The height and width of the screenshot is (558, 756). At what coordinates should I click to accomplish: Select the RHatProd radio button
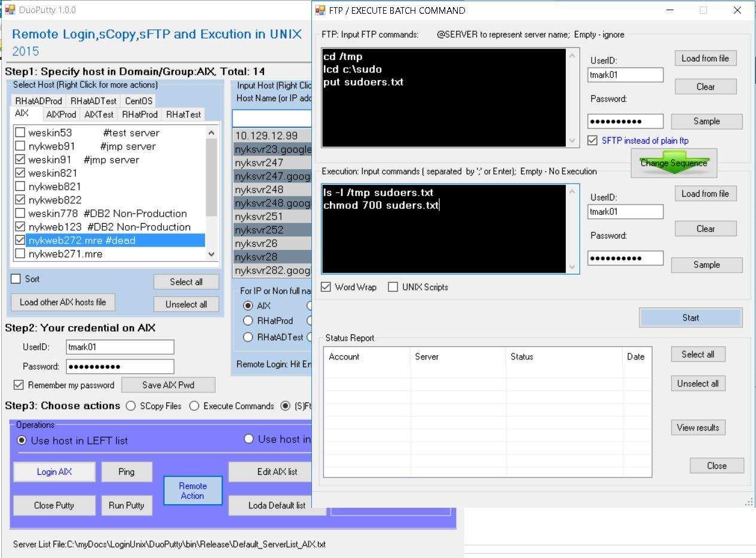(x=248, y=321)
